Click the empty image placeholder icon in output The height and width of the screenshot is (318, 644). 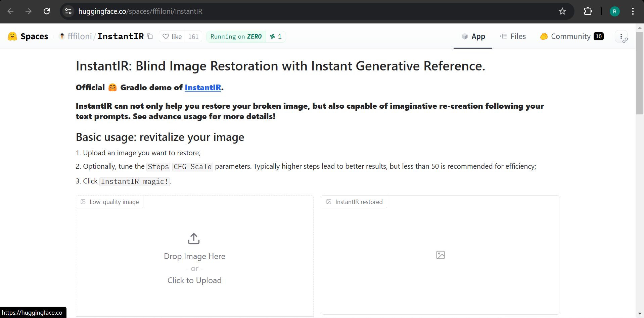(x=440, y=255)
